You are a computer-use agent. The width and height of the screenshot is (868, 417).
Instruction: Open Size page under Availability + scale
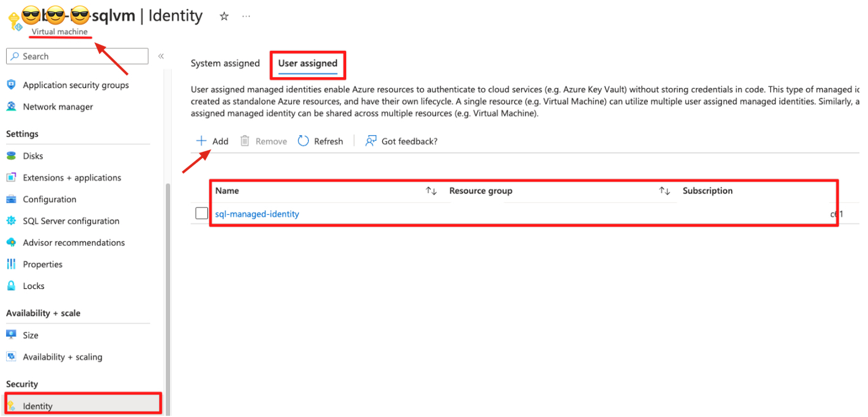(x=31, y=336)
